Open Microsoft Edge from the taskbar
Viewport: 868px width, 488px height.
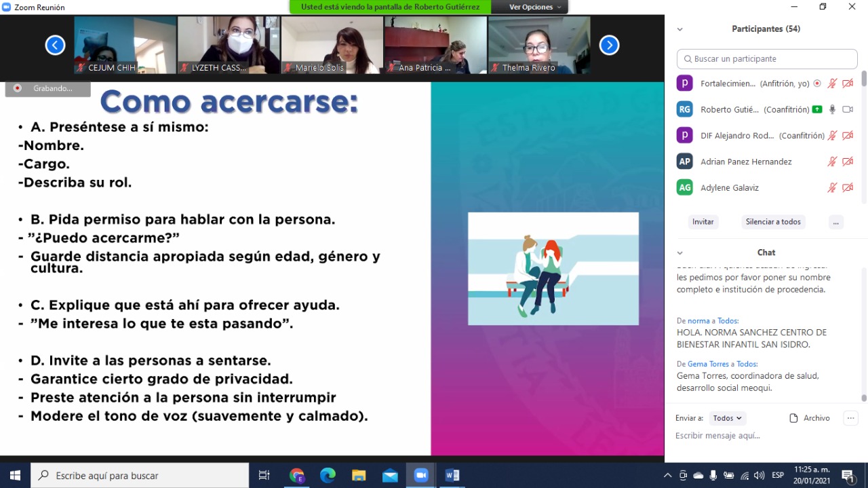328,475
